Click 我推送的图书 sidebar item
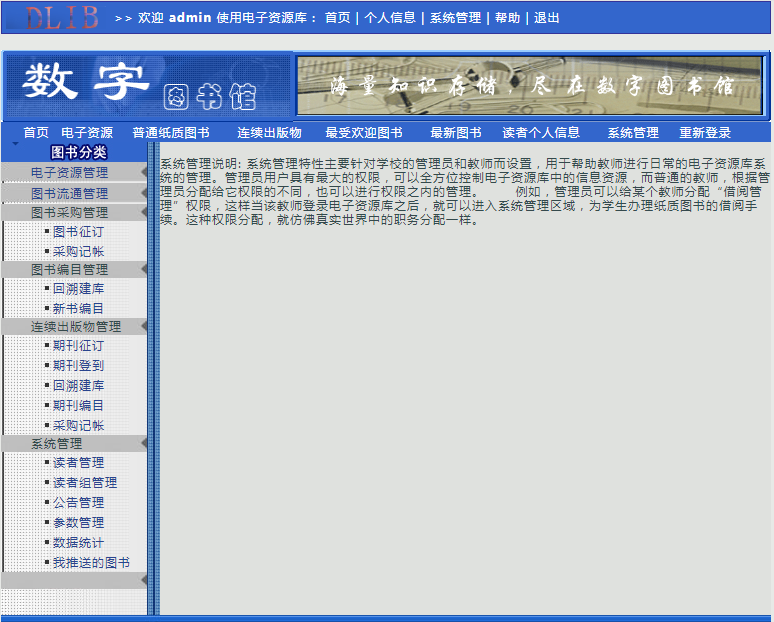Screen dimensions: 774x622 [91, 562]
